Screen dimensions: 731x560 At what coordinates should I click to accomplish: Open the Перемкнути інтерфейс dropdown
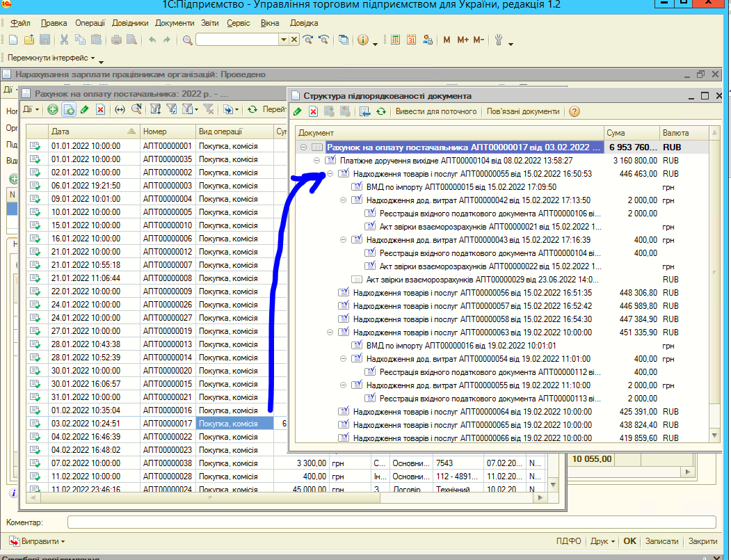point(51,58)
